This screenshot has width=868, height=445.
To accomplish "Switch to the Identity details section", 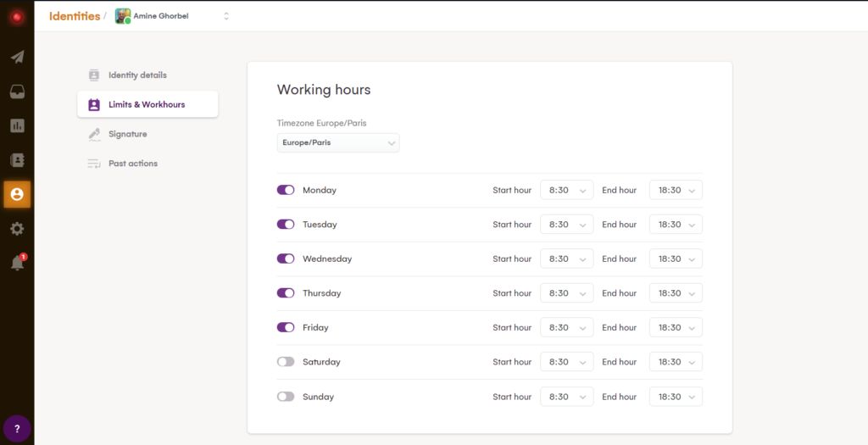I will click(136, 75).
